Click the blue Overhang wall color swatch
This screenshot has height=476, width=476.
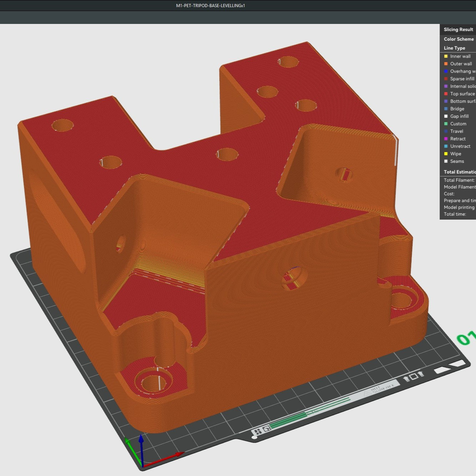(x=446, y=71)
